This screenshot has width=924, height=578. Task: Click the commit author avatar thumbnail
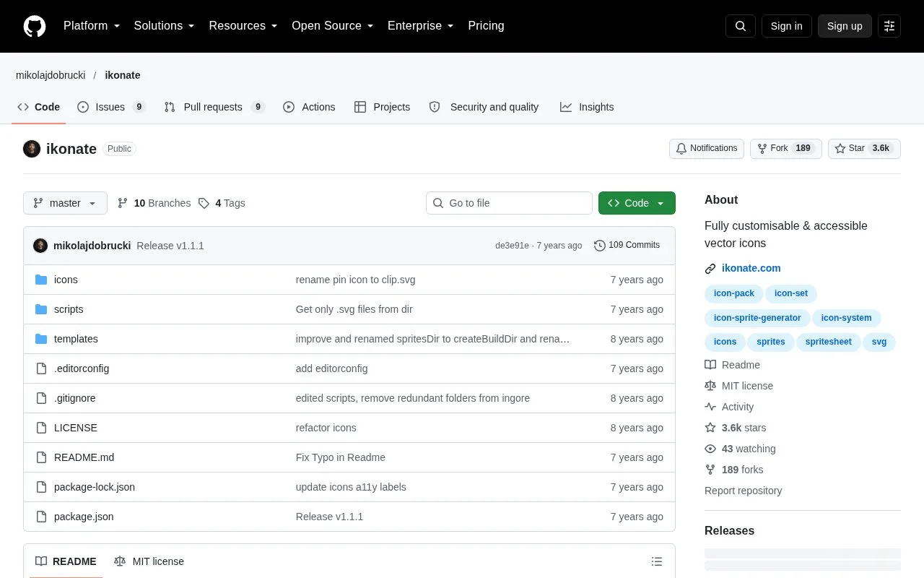[x=40, y=246]
